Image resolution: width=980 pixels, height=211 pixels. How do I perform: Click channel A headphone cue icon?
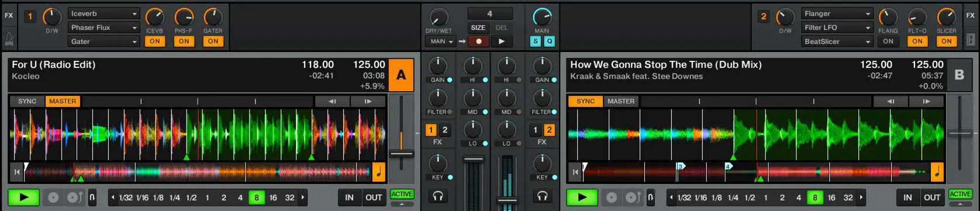(x=438, y=196)
